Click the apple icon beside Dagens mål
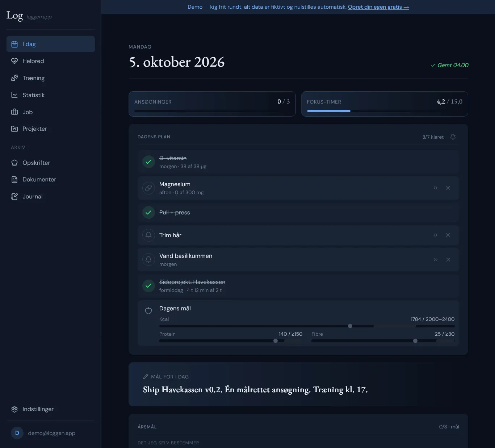The width and height of the screenshot is (495, 448). point(148,310)
